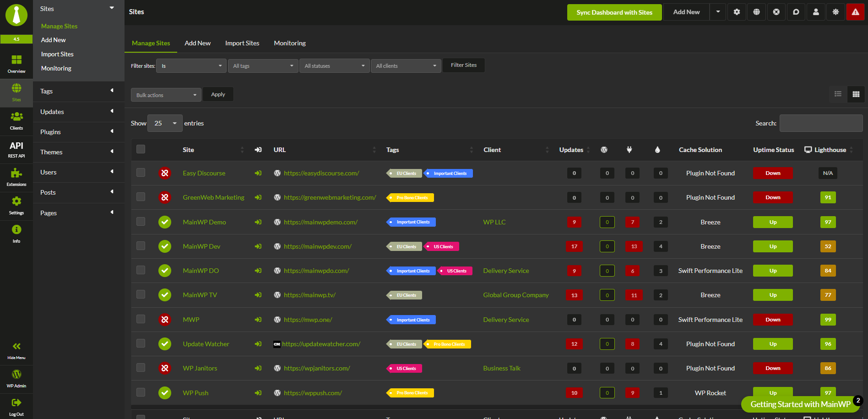Select the Easy Discourse row checkbox
This screenshot has width=868, height=419.
141,173
